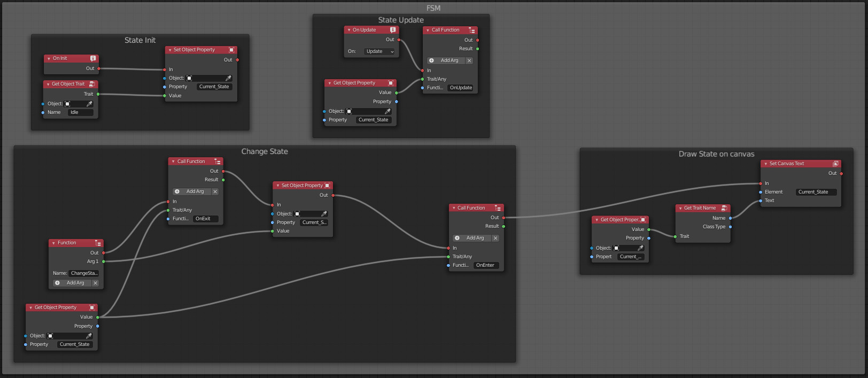Click Add Arg in OnEnter Call Function
The height and width of the screenshot is (378, 868).
pyautogui.click(x=471, y=238)
